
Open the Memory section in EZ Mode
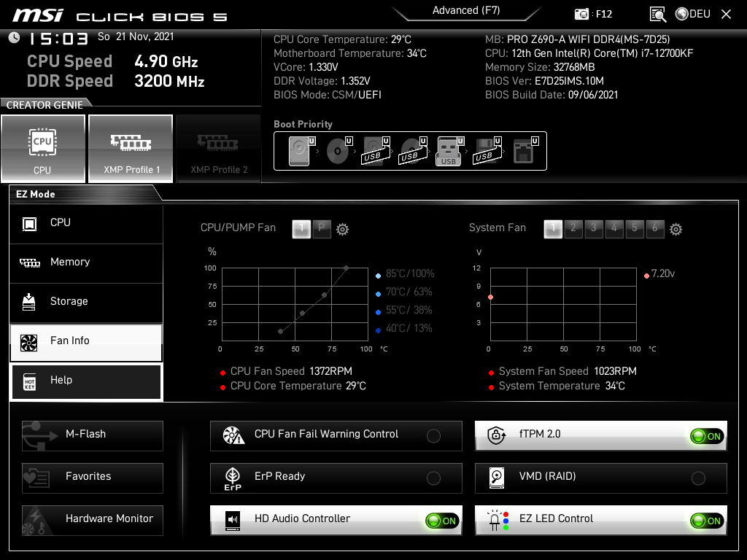click(x=86, y=262)
